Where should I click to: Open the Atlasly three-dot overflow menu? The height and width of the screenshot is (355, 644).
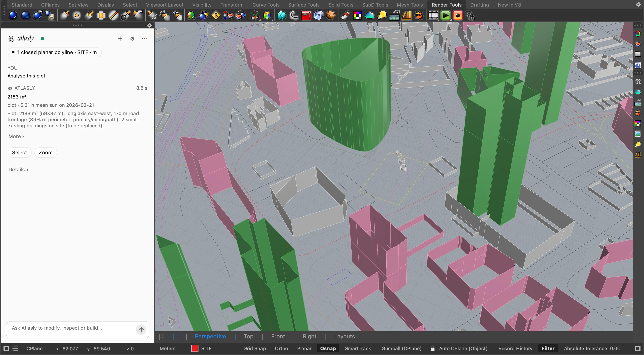coord(145,39)
